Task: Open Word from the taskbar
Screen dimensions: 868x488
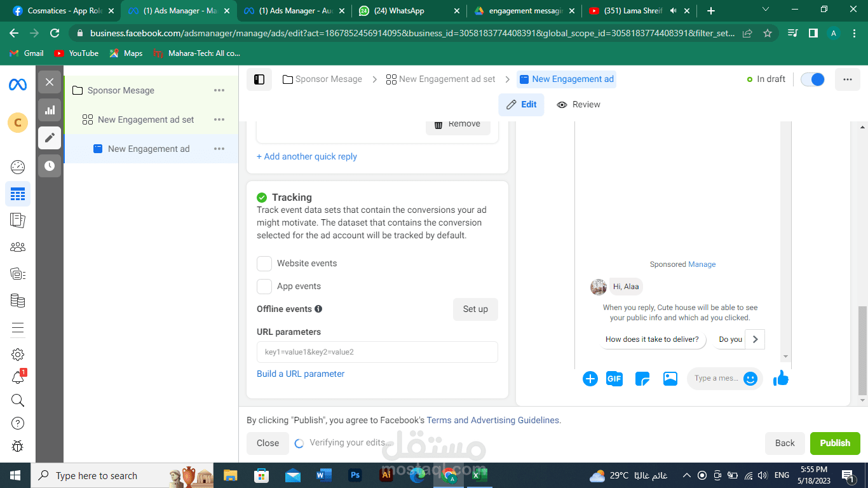Action: 324,475
